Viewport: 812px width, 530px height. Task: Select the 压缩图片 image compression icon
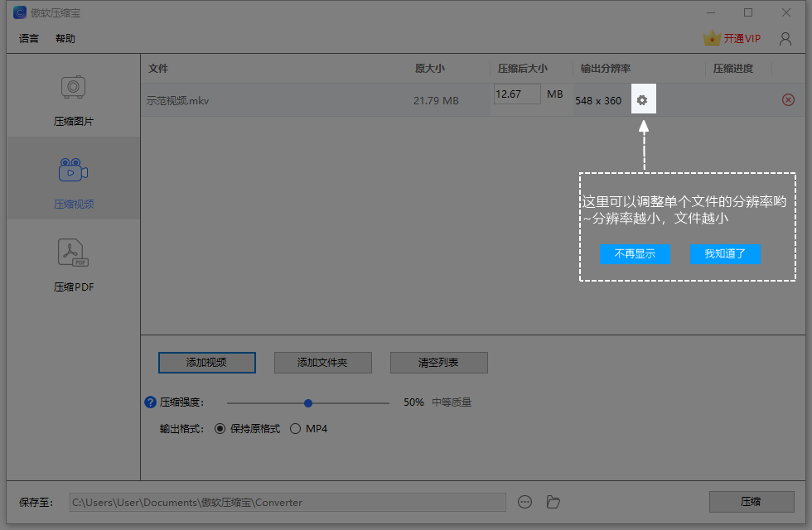74,87
